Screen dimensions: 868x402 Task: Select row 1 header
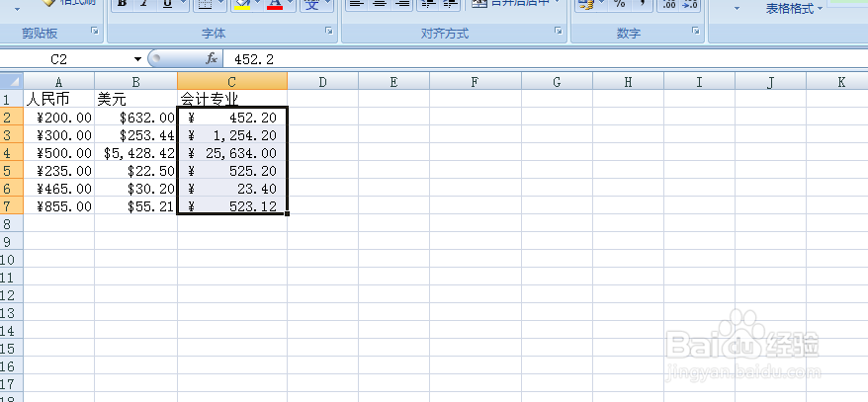pos(12,99)
